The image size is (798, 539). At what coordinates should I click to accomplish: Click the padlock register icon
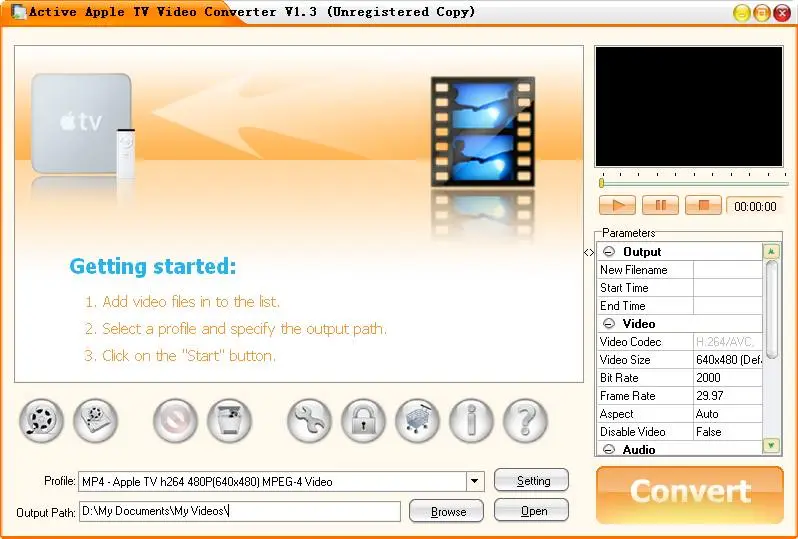tap(363, 421)
